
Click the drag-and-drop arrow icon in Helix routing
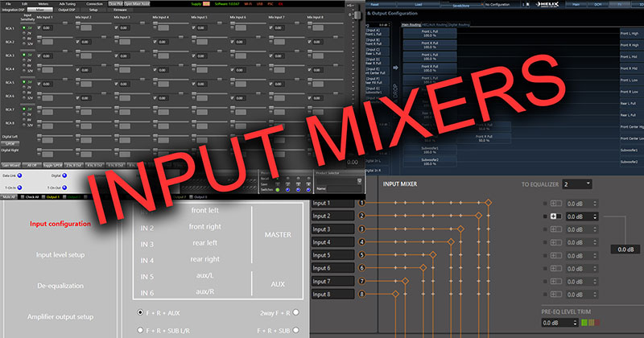point(395,68)
